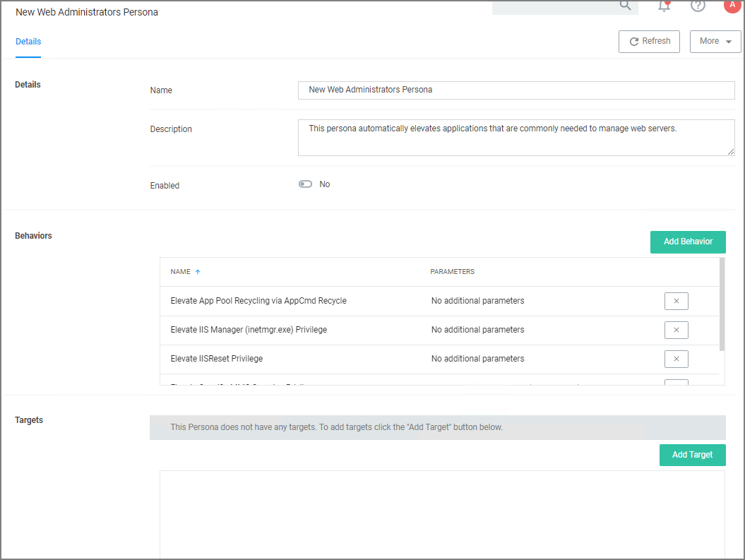This screenshot has height=560, width=745.
Task: Click the behaviors list scrollbar
Action: pyautogui.click(x=722, y=304)
